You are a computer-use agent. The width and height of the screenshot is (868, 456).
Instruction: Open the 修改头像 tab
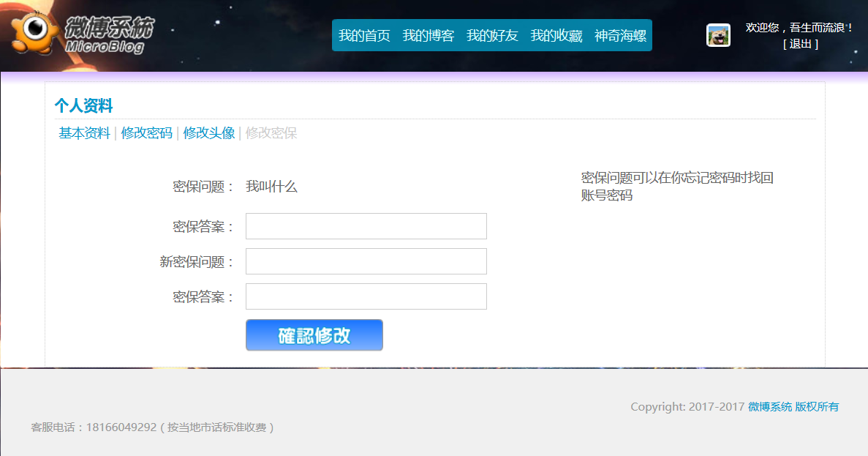coord(209,133)
